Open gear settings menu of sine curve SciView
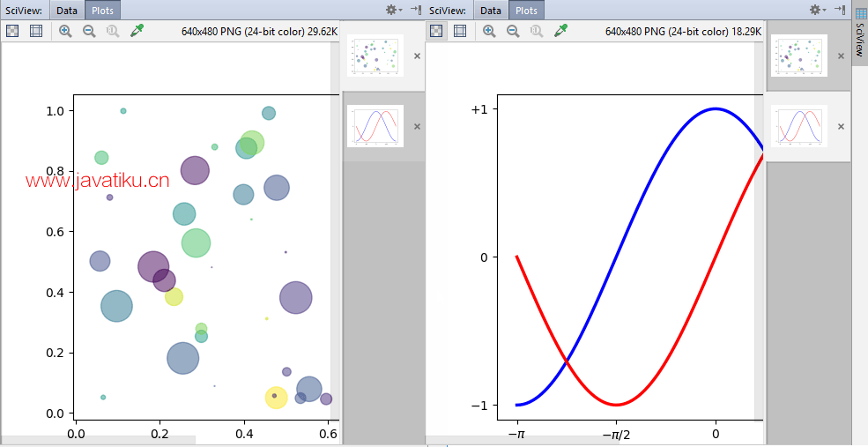 (817, 10)
